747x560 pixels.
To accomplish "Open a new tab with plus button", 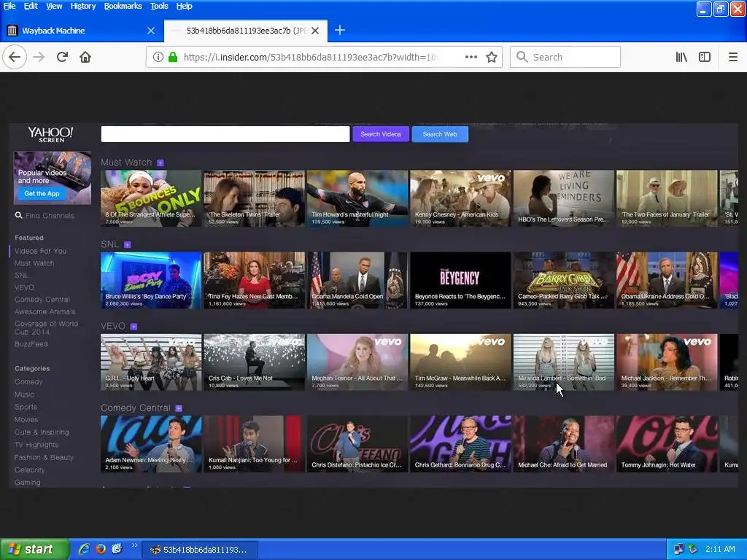I will [x=340, y=31].
